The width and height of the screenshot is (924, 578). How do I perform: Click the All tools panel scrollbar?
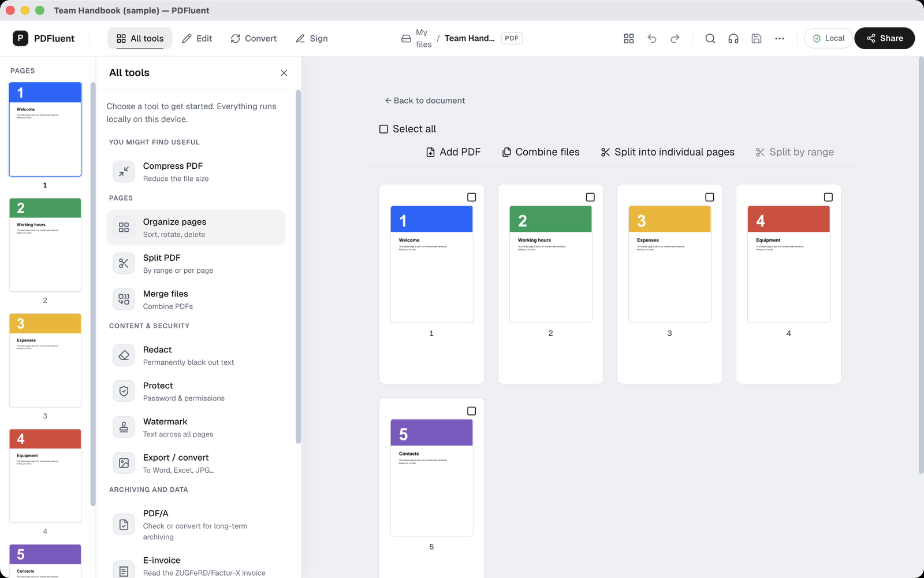(298, 266)
